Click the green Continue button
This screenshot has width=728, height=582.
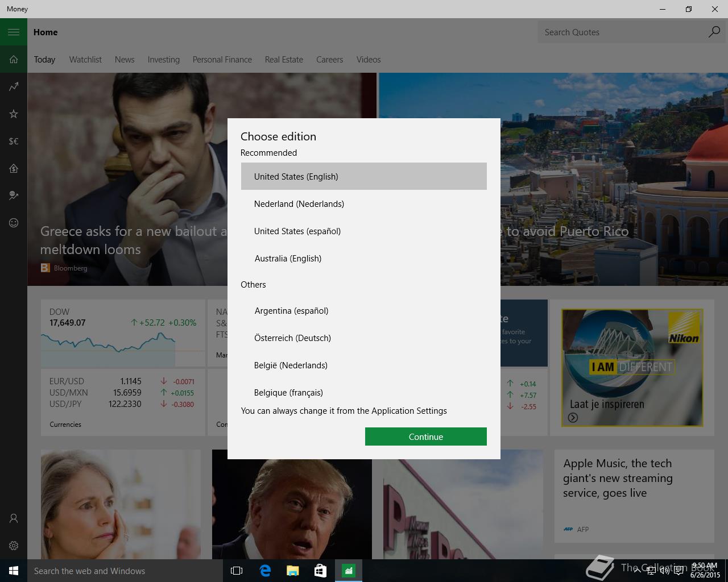[x=426, y=436]
